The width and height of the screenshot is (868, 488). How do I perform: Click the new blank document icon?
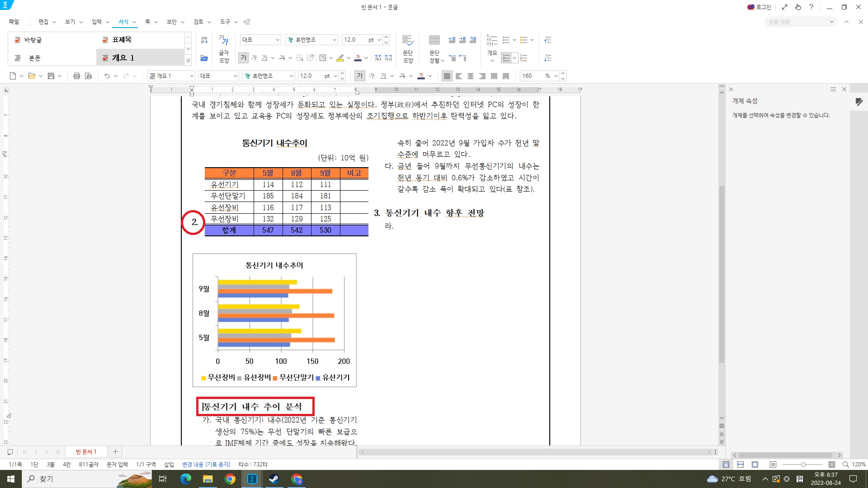(13, 76)
